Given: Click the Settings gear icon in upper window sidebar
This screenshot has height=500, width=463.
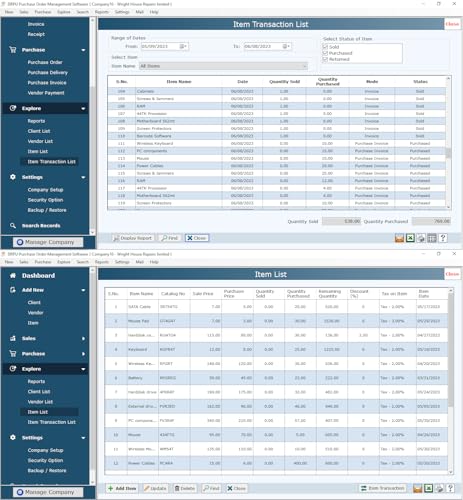Looking at the screenshot, I should click(x=13, y=177).
